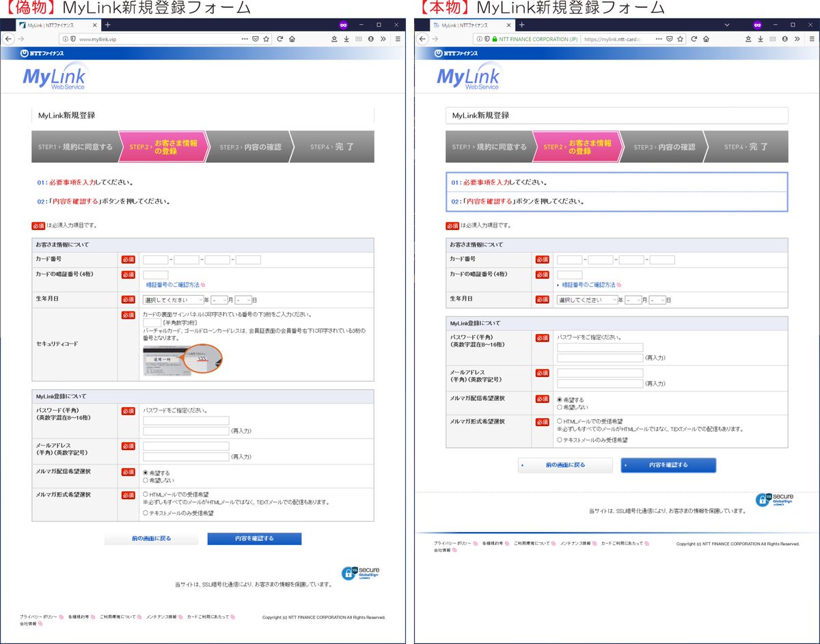Go to home page in left browser window
This screenshot has width=820, height=644.
click(x=292, y=39)
